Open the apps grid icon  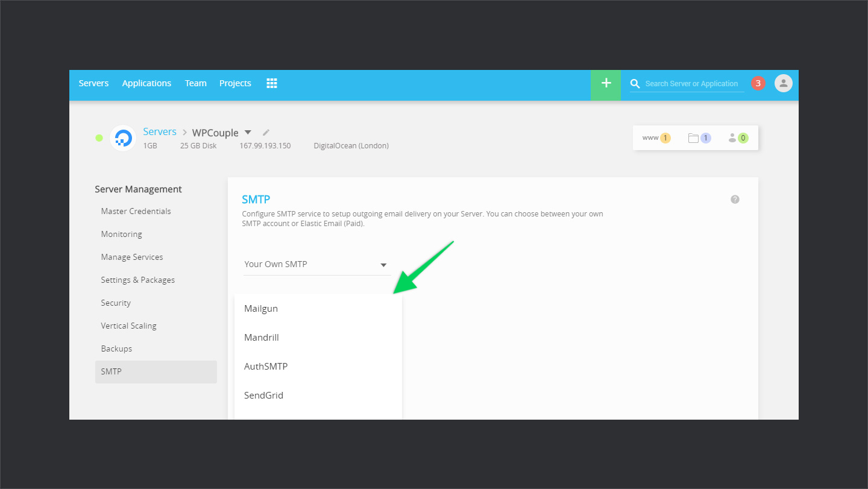click(x=272, y=83)
